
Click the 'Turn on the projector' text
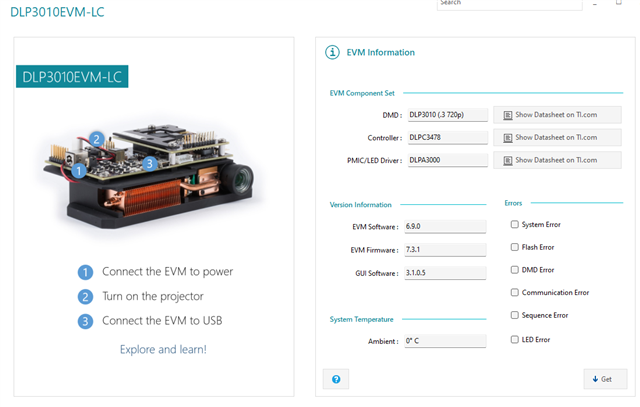(153, 296)
